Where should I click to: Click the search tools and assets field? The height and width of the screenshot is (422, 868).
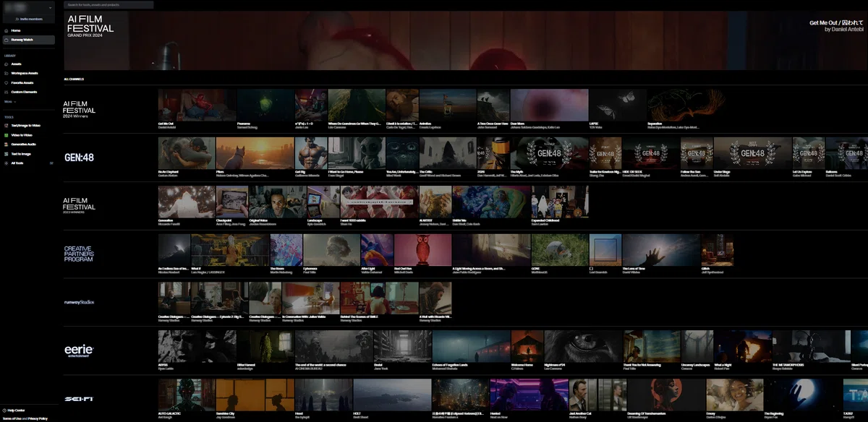point(109,4)
